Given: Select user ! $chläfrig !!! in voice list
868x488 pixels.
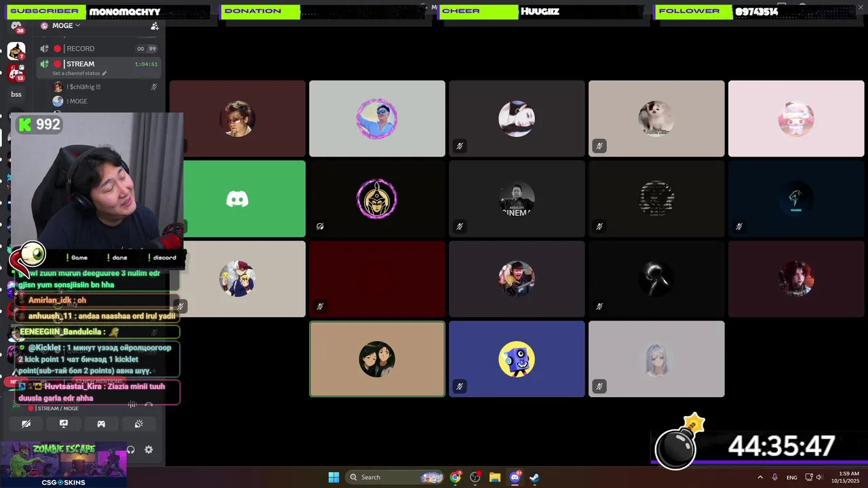Looking at the screenshot, I should tap(83, 87).
